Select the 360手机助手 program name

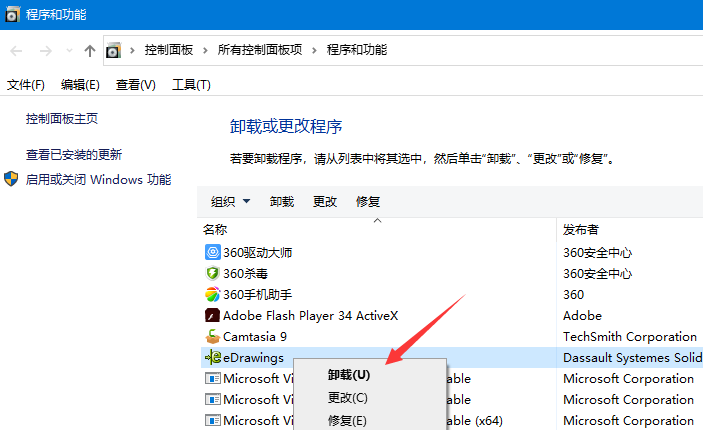[257, 295]
